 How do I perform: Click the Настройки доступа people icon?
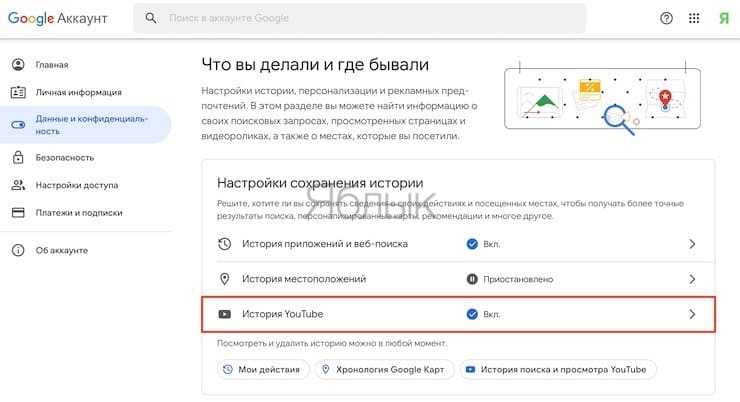[x=18, y=185]
